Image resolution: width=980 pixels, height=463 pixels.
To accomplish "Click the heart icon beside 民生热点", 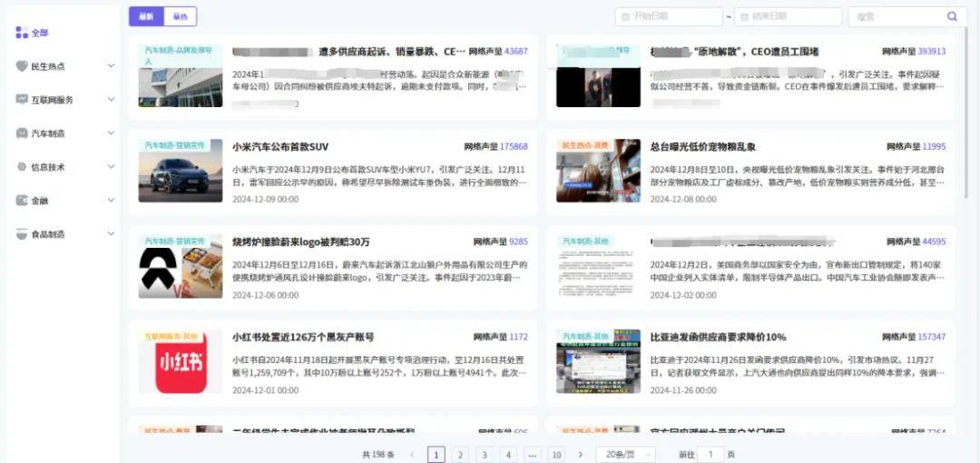I will point(22,65).
